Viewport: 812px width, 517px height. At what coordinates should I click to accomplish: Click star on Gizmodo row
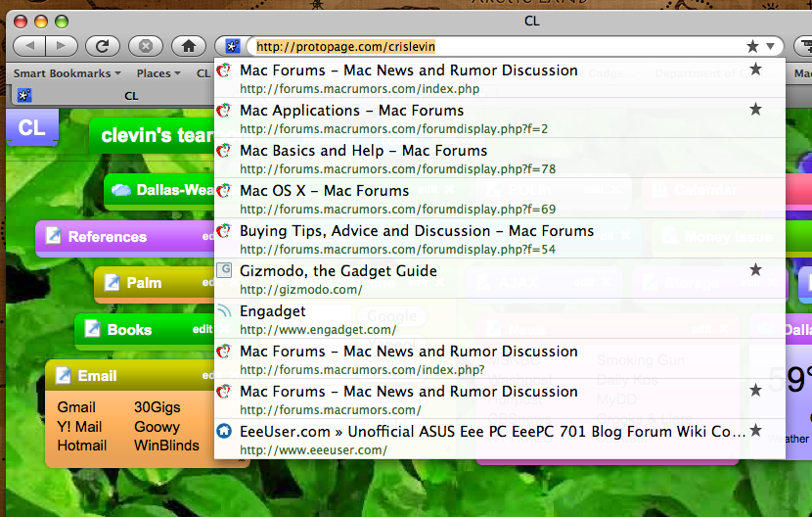pos(755,269)
